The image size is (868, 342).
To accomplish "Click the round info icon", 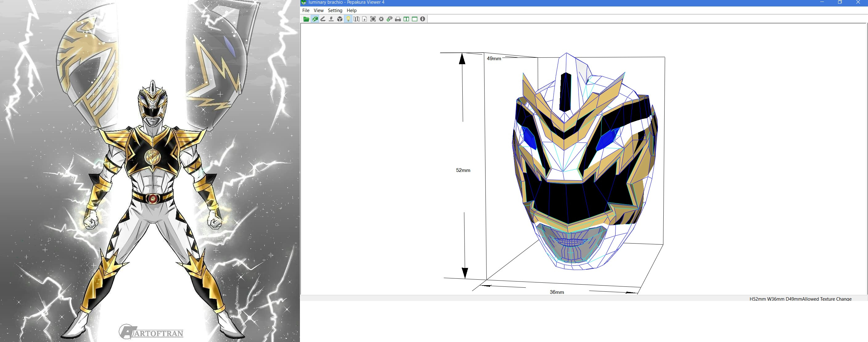I will click(423, 19).
